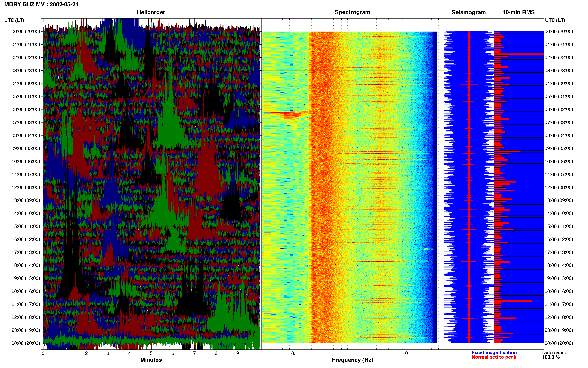This screenshot has height=368, width=588.
Task: Click left time label '16:00 (12:00)'
Action: pos(26,239)
